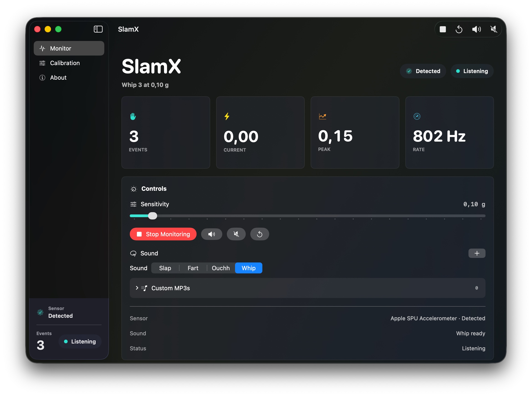Click the sliders icon beside Sensitivity
Screen dimensions: 532x397
click(x=133, y=204)
